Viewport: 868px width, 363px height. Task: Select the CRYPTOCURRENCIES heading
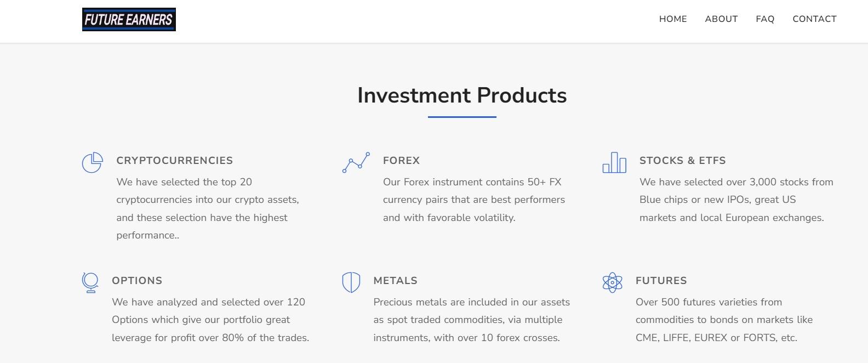pyautogui.click(x=175, y=161)
